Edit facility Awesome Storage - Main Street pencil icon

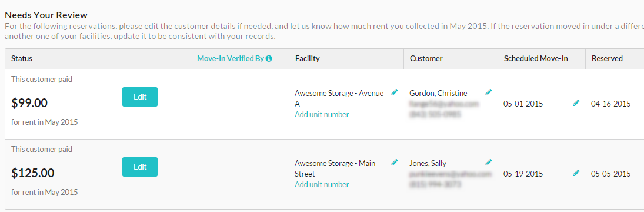[395, 163]
